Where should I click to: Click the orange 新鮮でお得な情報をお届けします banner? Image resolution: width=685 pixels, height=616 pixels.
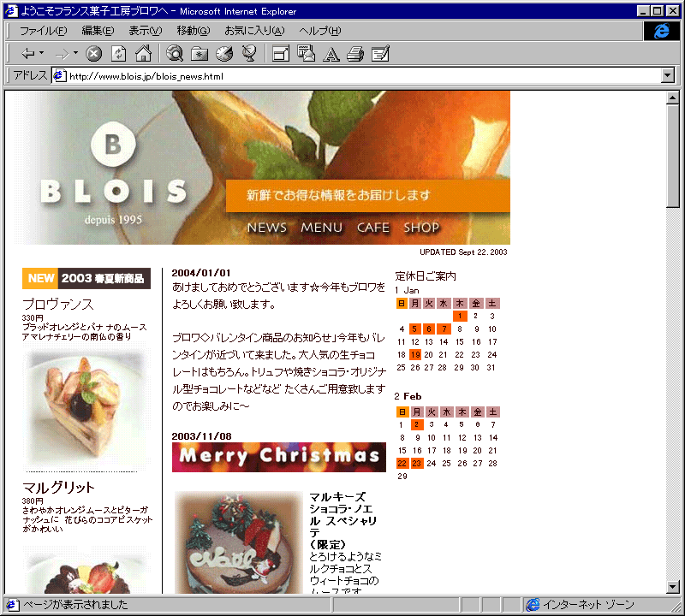click(368, 195)
